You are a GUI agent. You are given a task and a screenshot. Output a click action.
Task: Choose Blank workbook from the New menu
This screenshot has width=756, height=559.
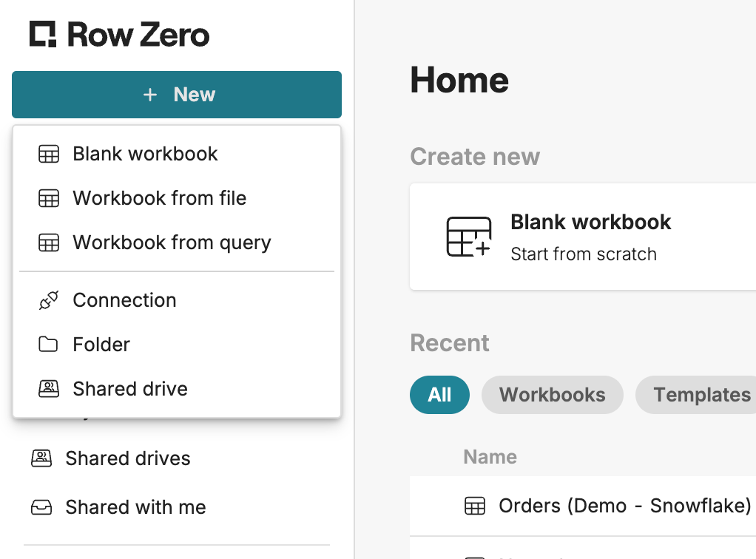tap(177, 154)
